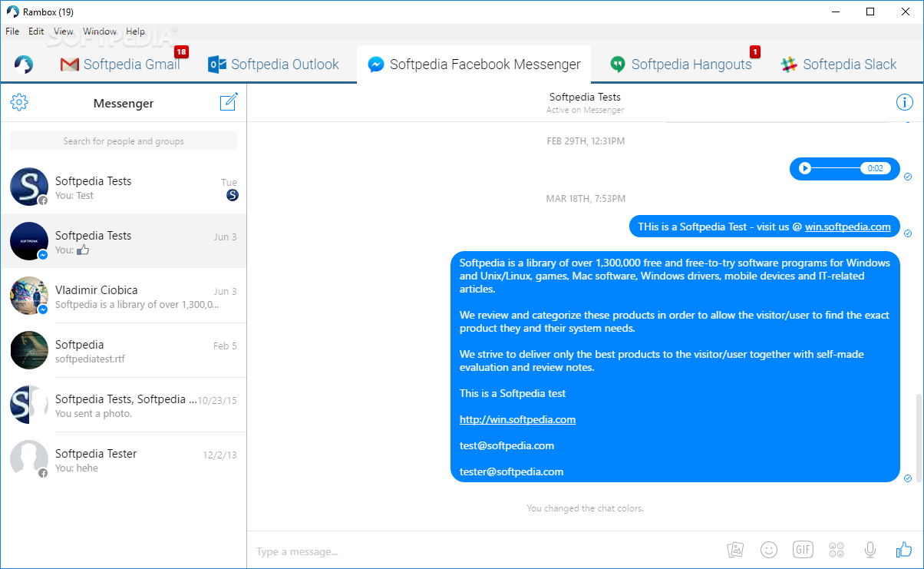
Task: Click the Gmail unread badge showing 18
Action: tap(181, 52)
